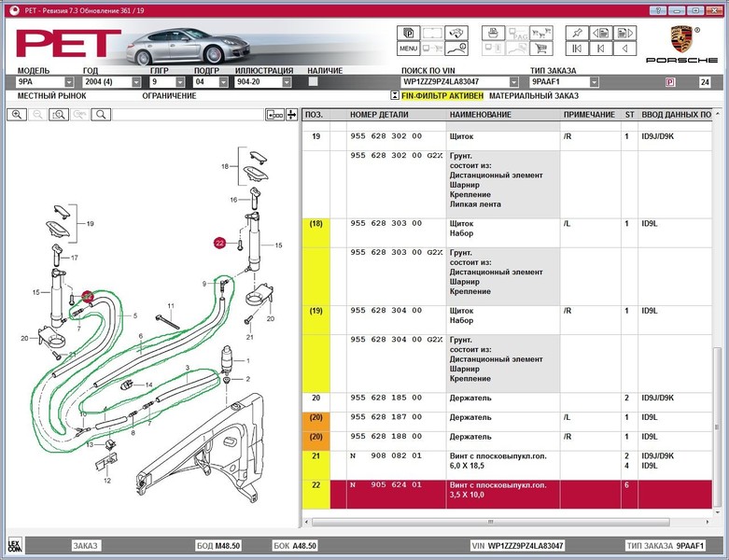This screenshot has height=560, width=729.
Task: Click the МАТЕРИАЛЬНЫЙ ЗАКАЗ label
Action: tap(534, 96)
